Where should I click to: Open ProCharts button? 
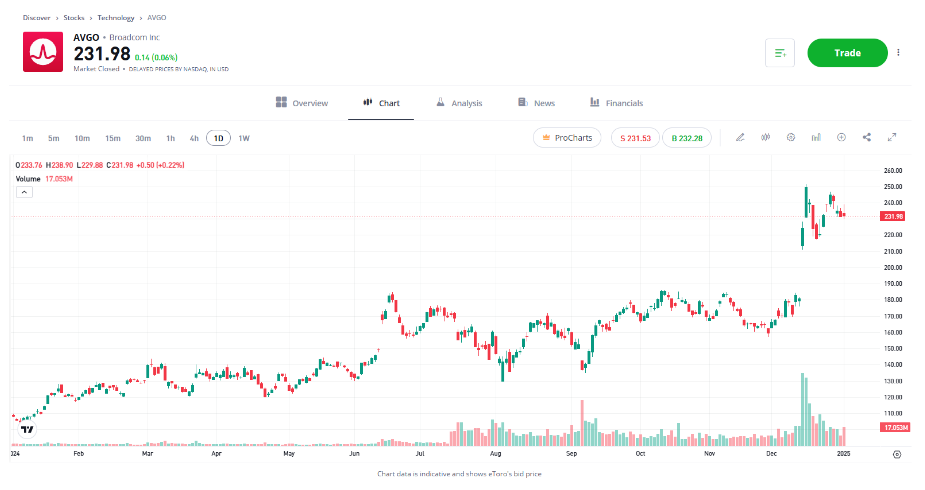pyautogui.click(x=567, y=137)
